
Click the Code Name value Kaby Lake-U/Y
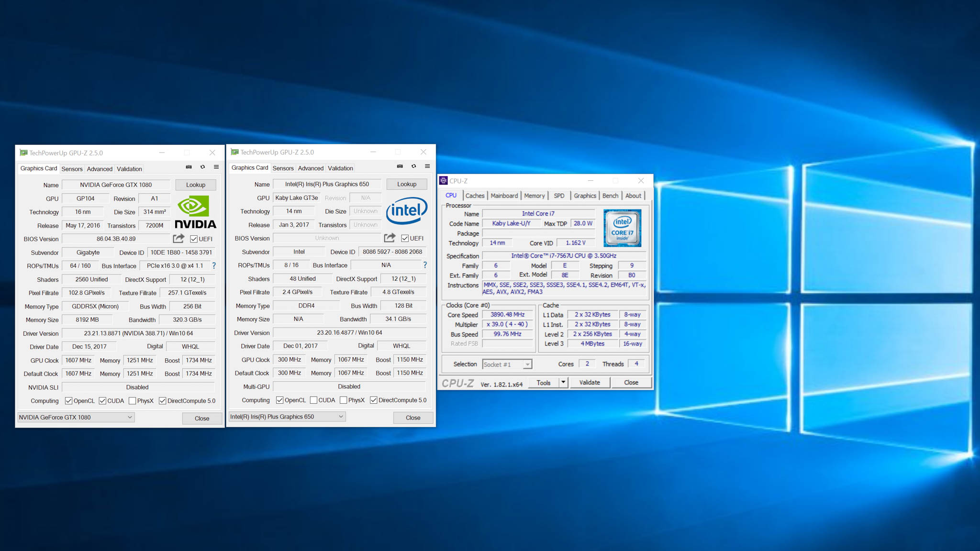click(x=511, y=223)
